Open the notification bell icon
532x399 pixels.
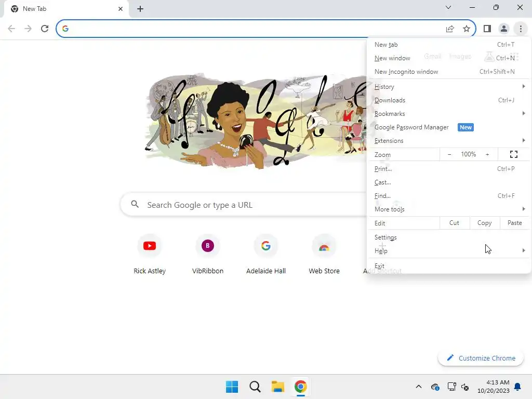click(x=518, y=387)
